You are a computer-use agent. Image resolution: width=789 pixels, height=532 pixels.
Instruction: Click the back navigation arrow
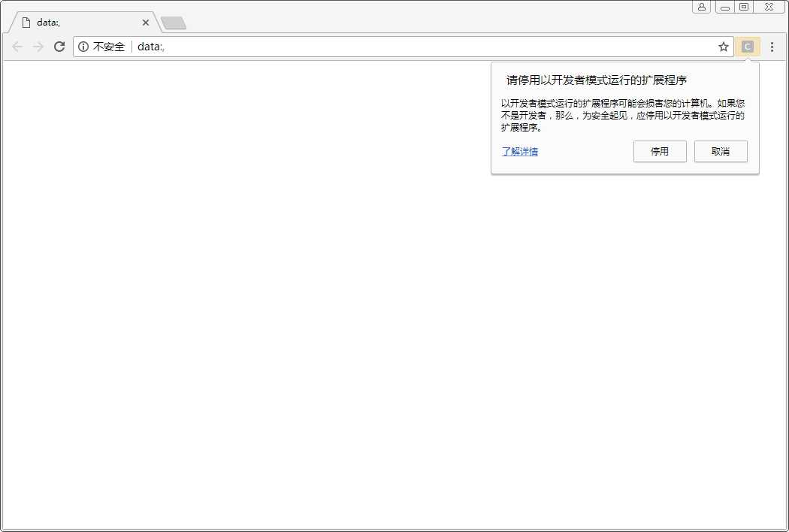[17, 47]
